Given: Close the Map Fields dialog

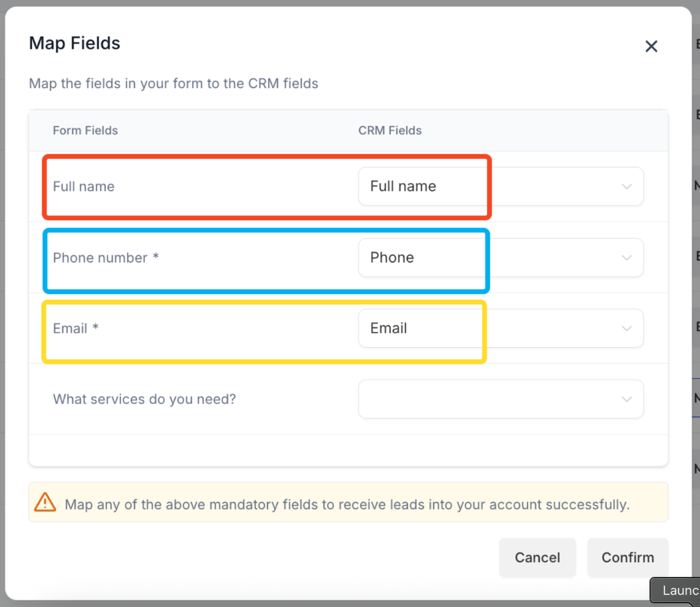Looking at the screenshot, I should [x=651, y=46].
